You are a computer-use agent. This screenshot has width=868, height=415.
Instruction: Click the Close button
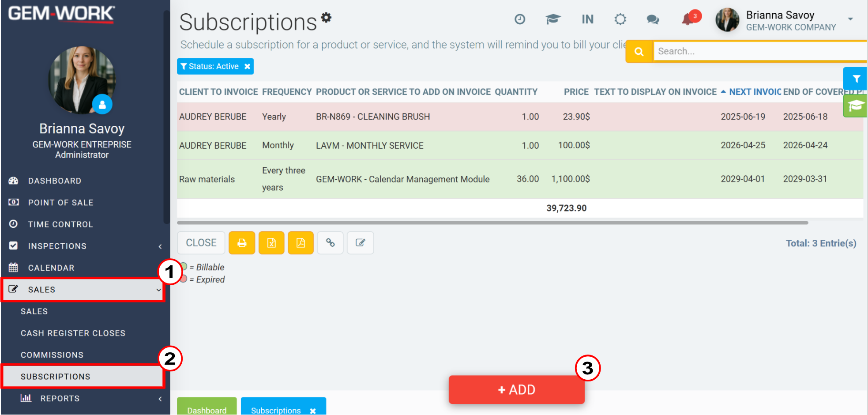pyautogui.click(x=201, y=243)
